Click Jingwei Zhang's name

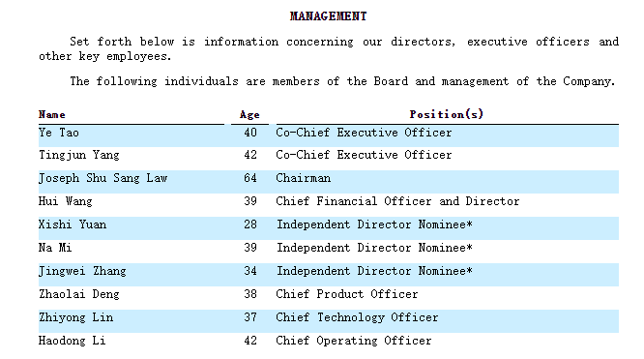tap(82, 271)
